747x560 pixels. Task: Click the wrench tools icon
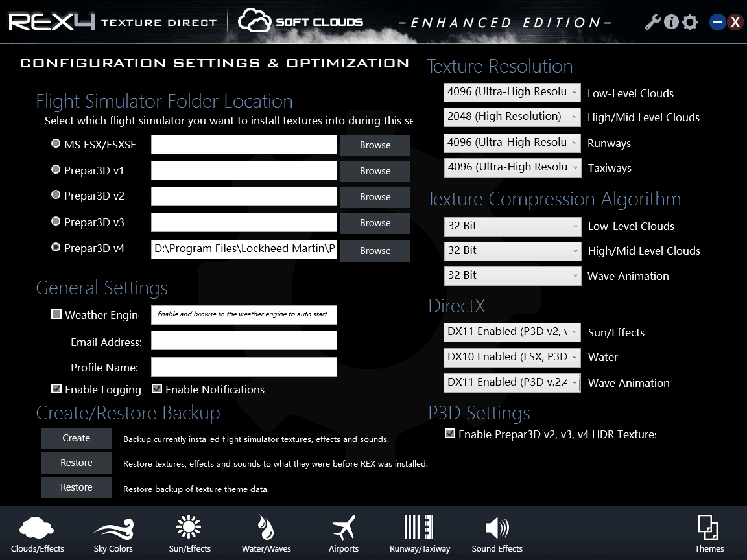point(653,22)
